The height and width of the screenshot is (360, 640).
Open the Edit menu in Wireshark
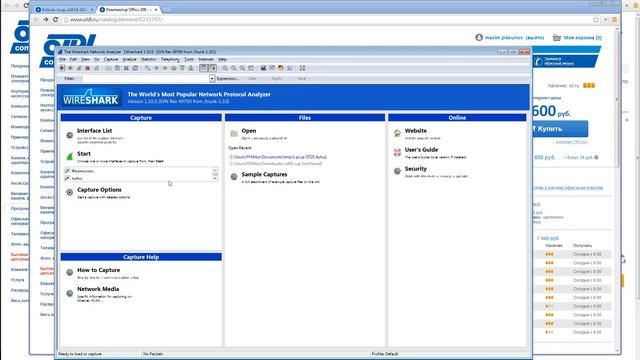(73, 60)
